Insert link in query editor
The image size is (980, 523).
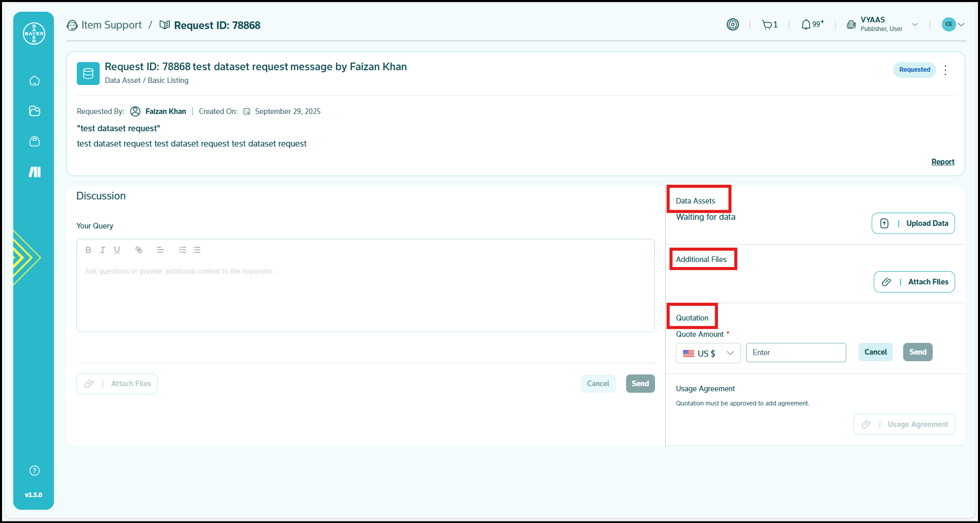pyautogui.click(x=139, y=250)
